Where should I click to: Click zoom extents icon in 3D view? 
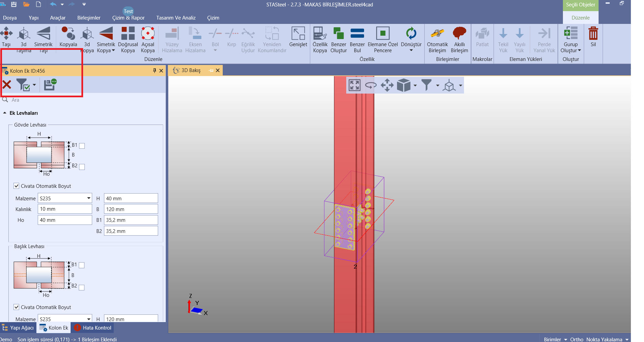coord(354,85)
